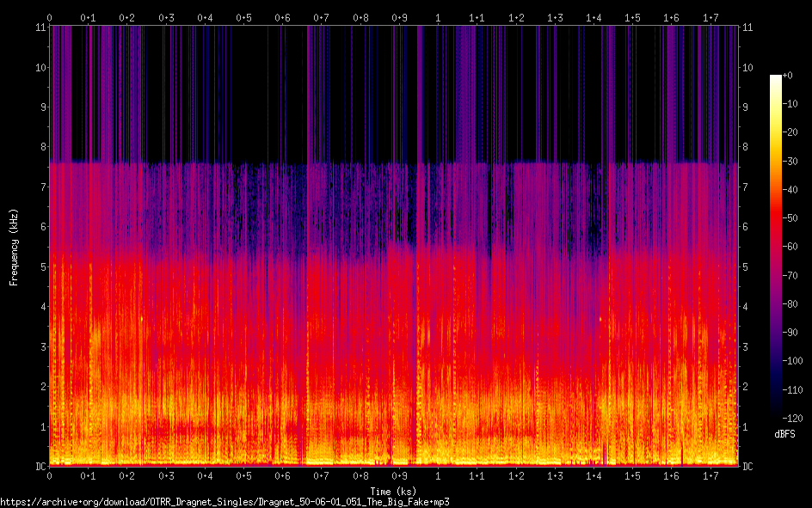
Task: Click the "dBFS" label under the color scale
Action: click(784, 435)
